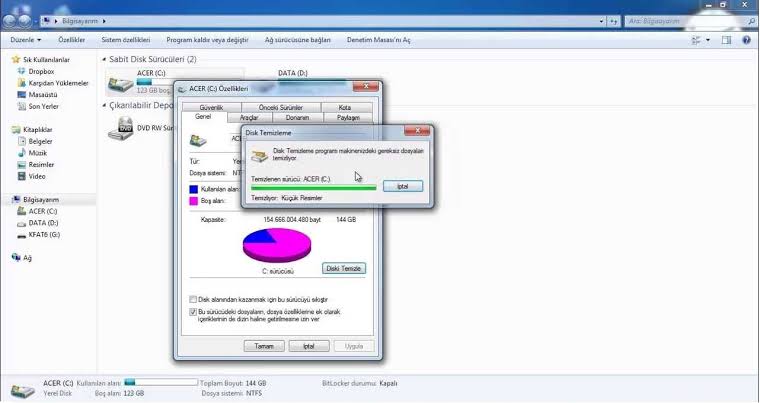Click the Ara: Bilgisayarım search field

coord(686,21)
